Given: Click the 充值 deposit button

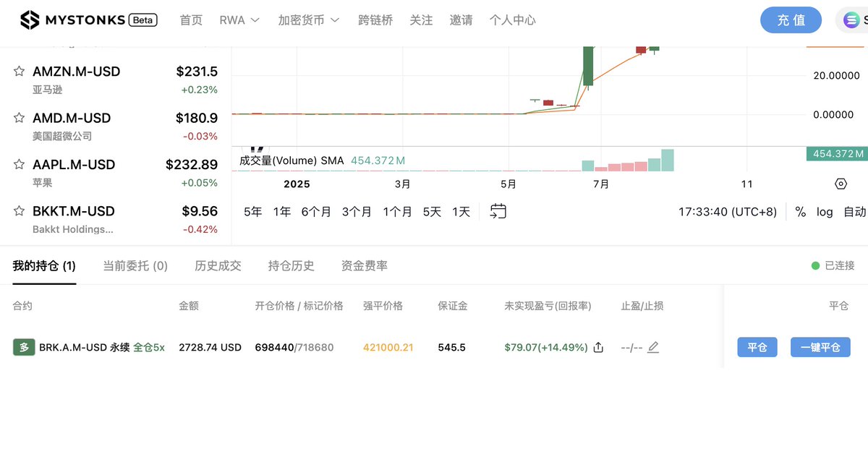Looking at the screenshot, I should click(791, 20).
